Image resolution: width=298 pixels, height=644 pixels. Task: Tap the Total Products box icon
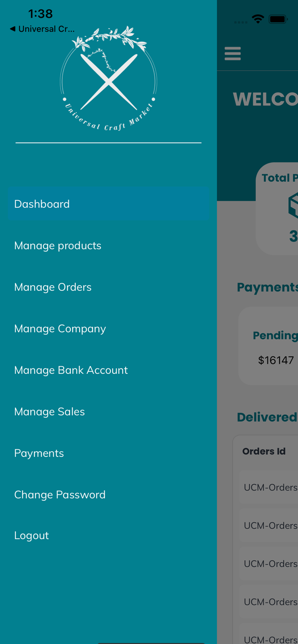[x=293, y=205]
